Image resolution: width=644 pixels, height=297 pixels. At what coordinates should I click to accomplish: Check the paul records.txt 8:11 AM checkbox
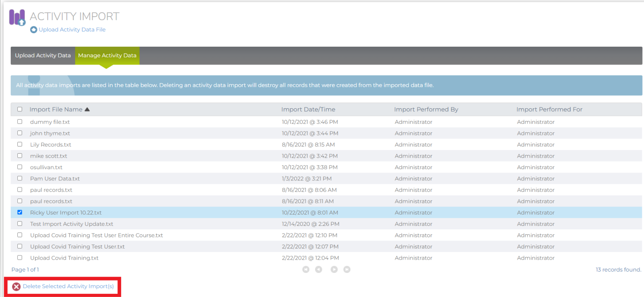click(20, 201)
